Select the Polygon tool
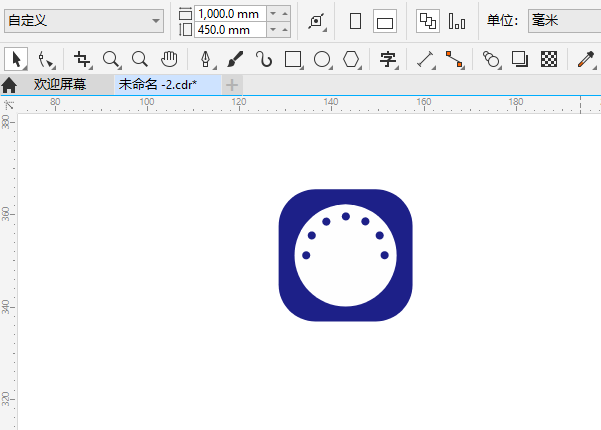601x430 pixels. (x=351, y=60)
